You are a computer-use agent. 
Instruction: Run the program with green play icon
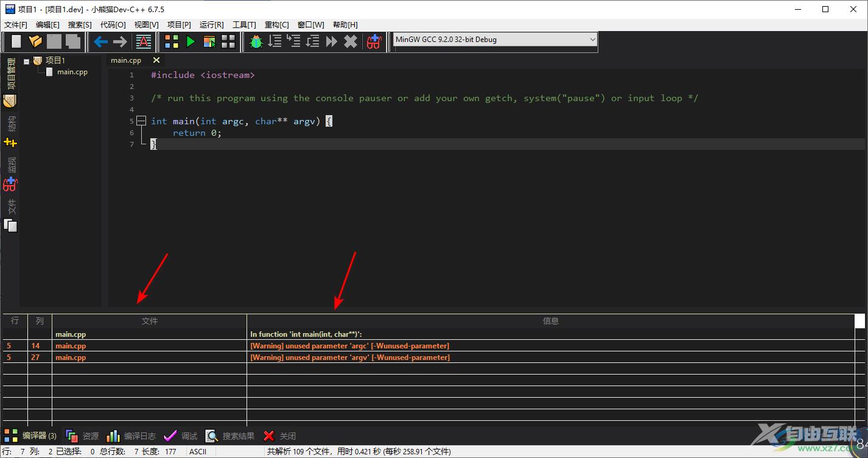tap(191, 41)
